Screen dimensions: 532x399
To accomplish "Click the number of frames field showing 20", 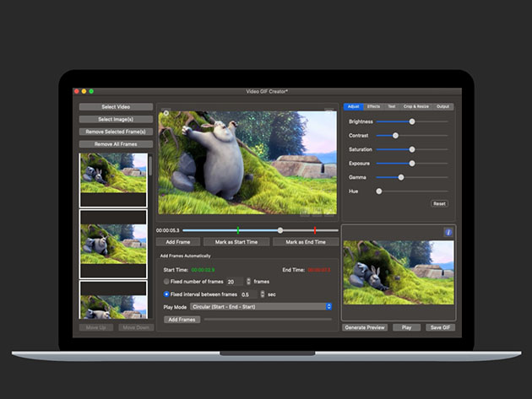I will [235, 282].
